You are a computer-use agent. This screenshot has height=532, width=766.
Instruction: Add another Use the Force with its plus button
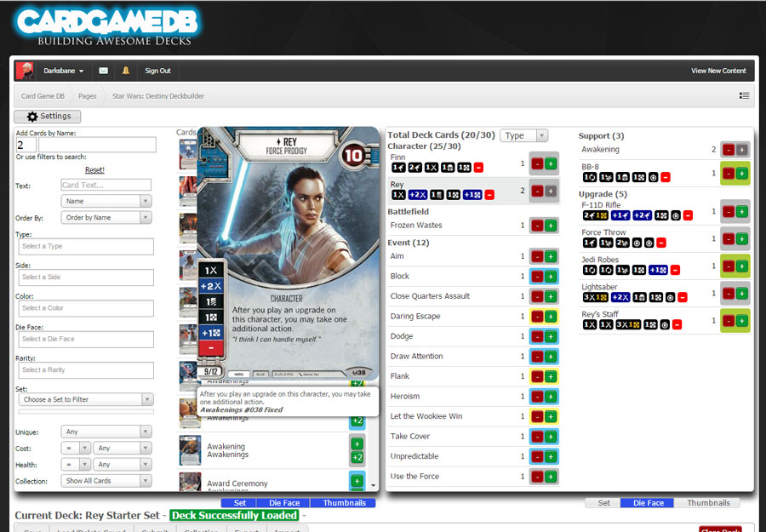[x=551, y=477]
